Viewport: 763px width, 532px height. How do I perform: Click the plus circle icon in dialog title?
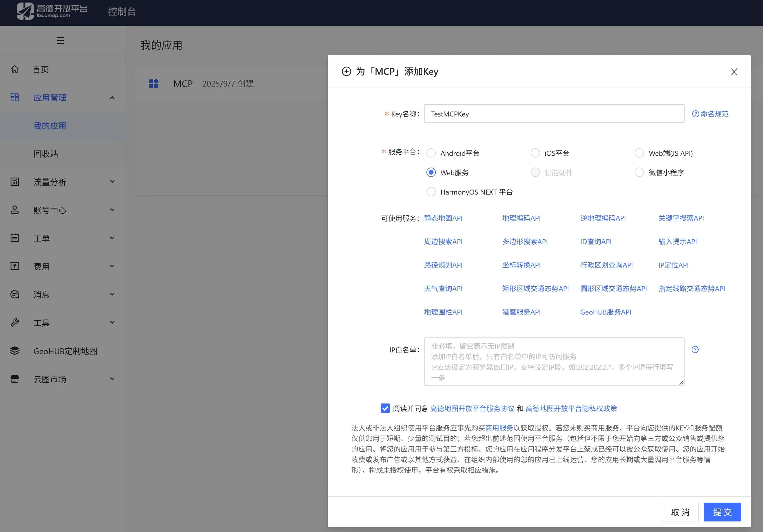(x=346, y=71)
